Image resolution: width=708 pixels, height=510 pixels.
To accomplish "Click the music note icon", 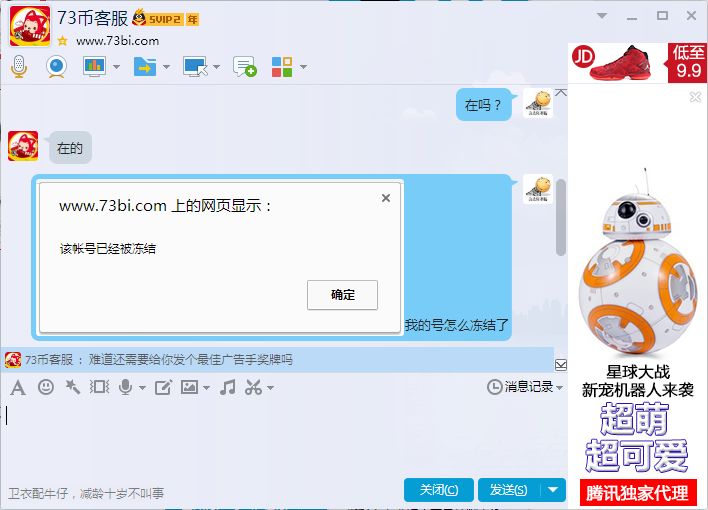I will click(228, 387).
